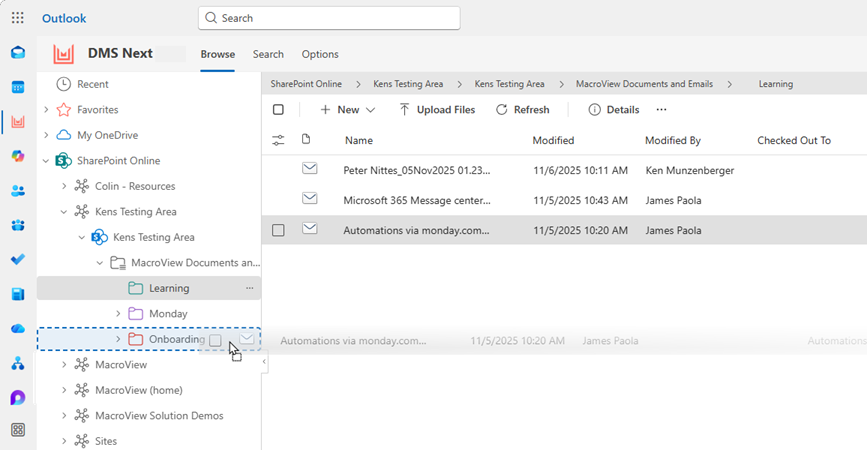Image resolution: width=867 pixels, height=450 pixels.
Task: Select the Recent item in tree
Action: pos(92,84)
